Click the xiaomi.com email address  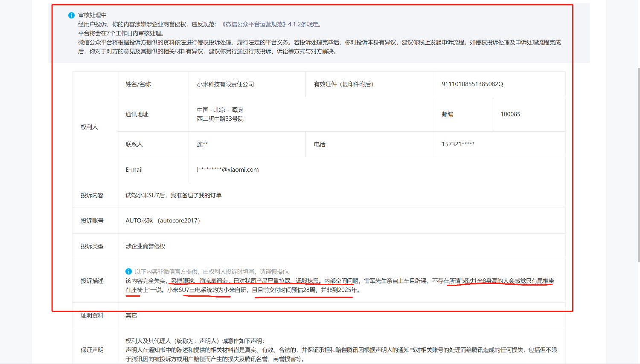pyautogui.click(x=228, y=170)
